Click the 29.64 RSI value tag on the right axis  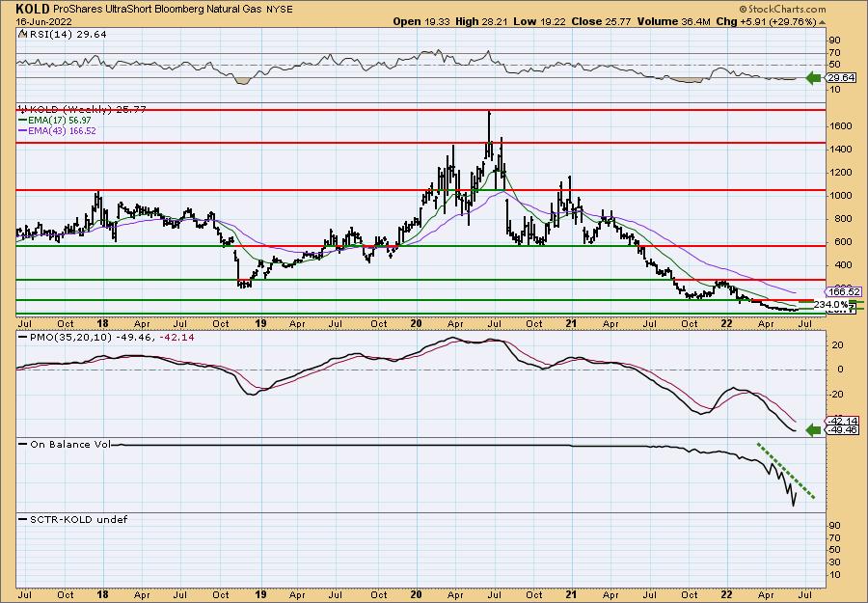pyautogui.click(x=840, y=78)
